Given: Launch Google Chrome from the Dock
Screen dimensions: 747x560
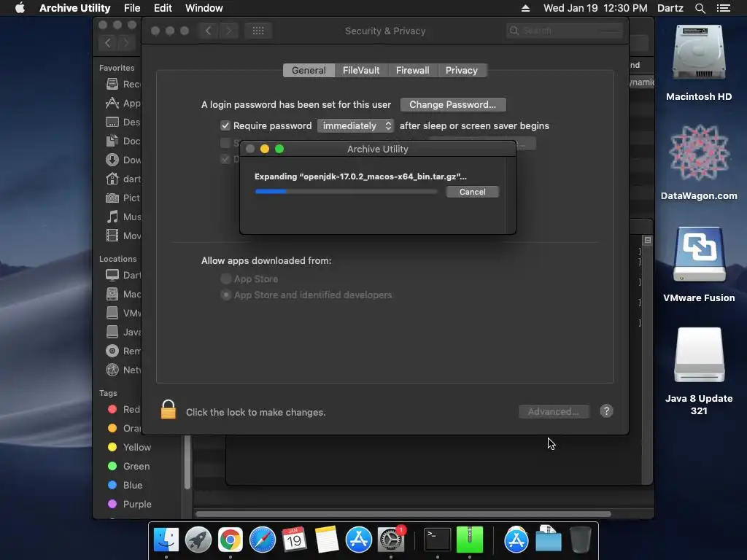Looking at the screenshot, I should (x=230, y=540).
